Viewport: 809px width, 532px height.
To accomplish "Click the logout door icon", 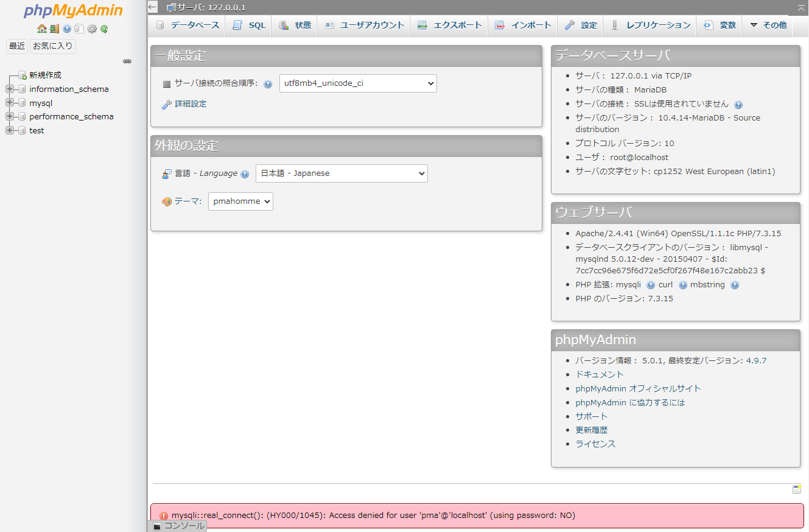I will point(54,29).
